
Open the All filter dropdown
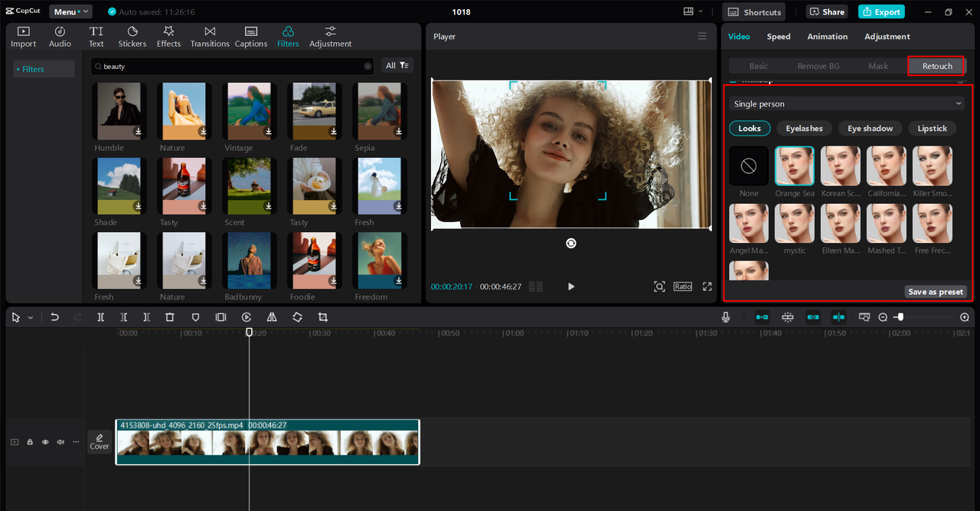[397, 66]
